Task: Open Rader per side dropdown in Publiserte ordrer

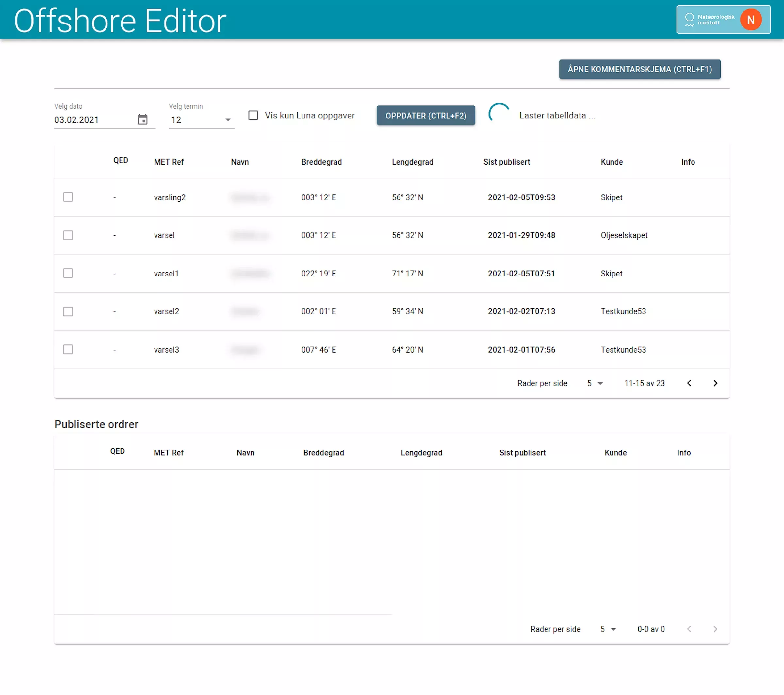Action: coord(608,629)
